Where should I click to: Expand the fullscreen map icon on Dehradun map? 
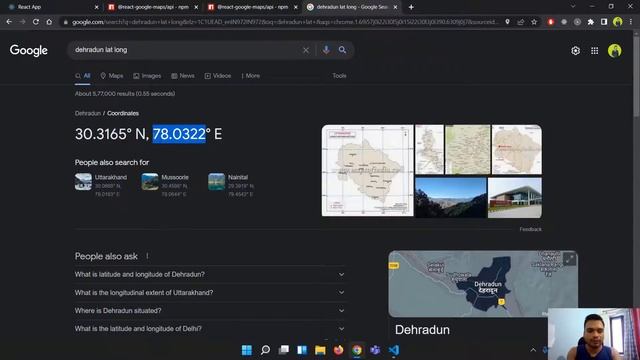[569, 259]
